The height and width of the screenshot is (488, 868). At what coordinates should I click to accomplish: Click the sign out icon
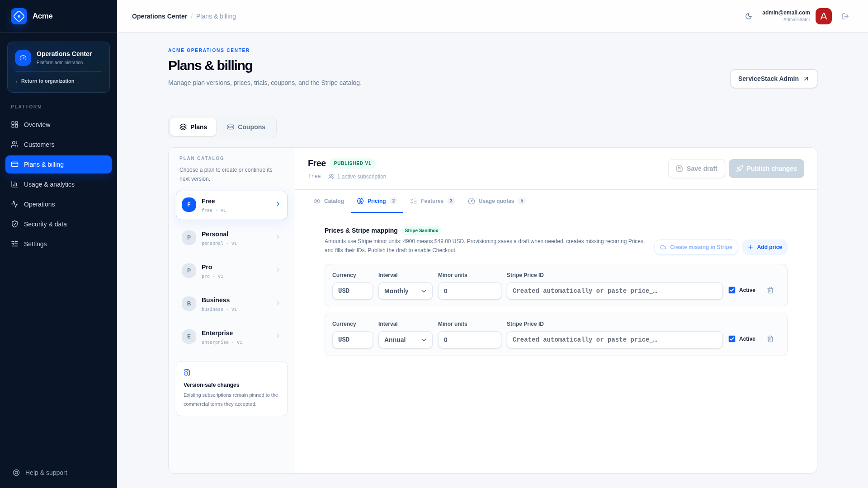[x=845, y=16]
